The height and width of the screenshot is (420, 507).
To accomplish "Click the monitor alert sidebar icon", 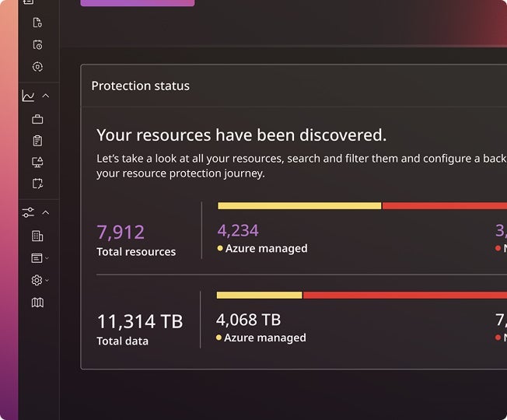I will 37,162.
